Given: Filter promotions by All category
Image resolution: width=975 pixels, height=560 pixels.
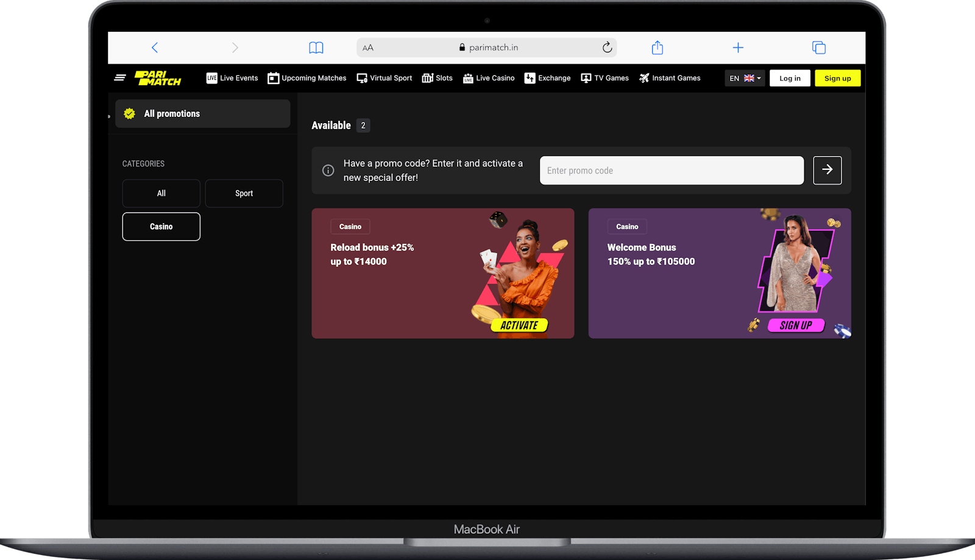Looking at the screenshot, I should pyautogui.click(x=161, y=193).
